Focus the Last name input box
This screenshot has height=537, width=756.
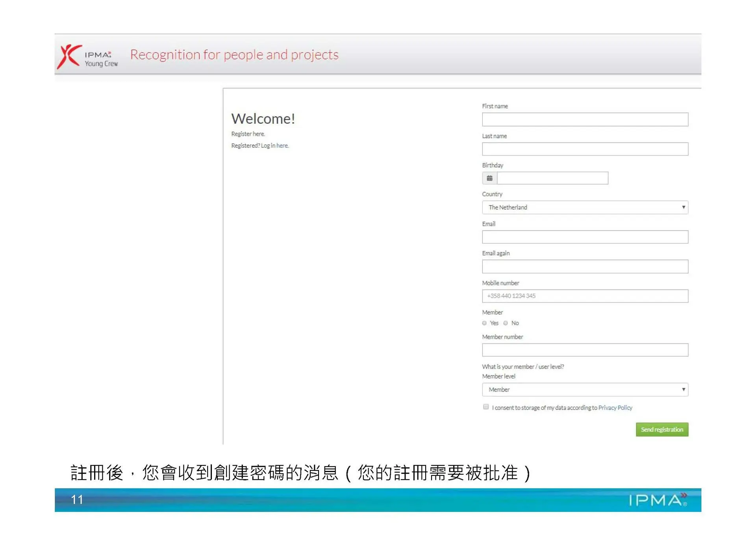click(585, 149)
